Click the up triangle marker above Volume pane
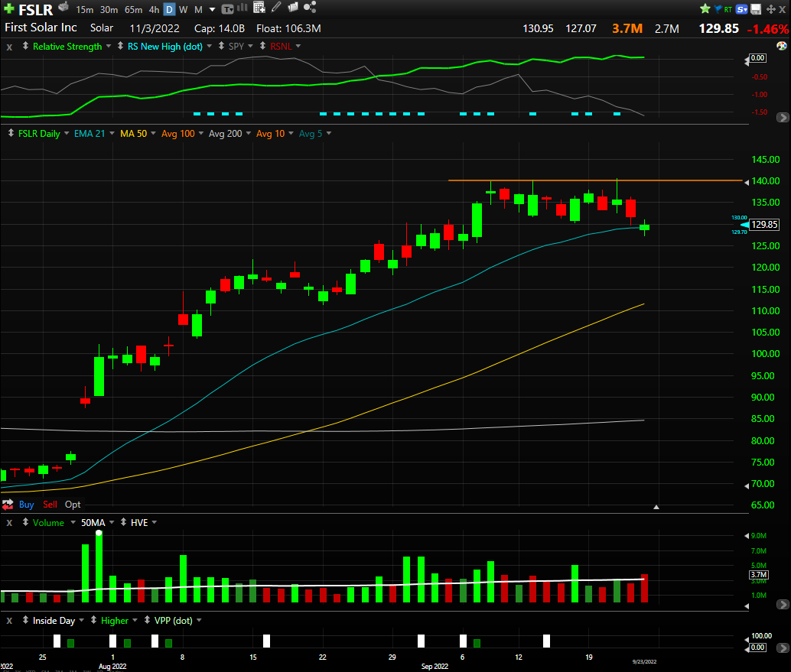 [656, 507]
